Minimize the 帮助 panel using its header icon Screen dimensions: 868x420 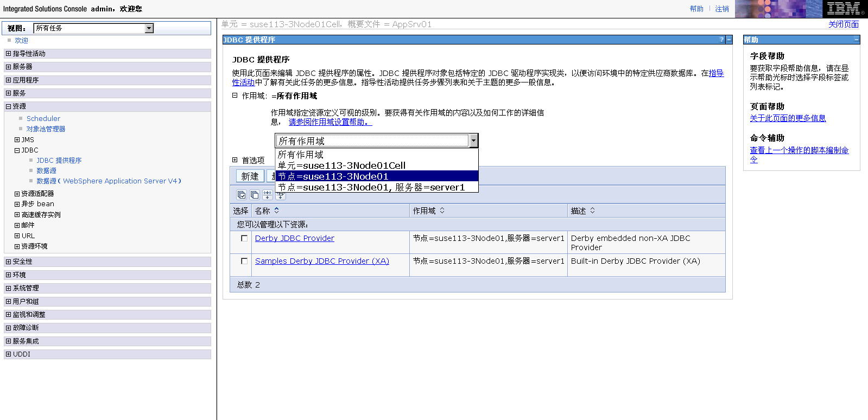857,40
